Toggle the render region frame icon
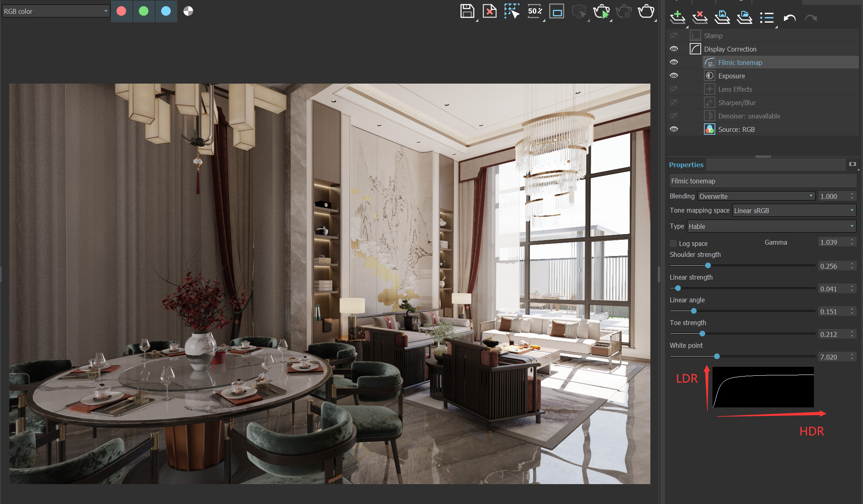 tap(557, 11)
